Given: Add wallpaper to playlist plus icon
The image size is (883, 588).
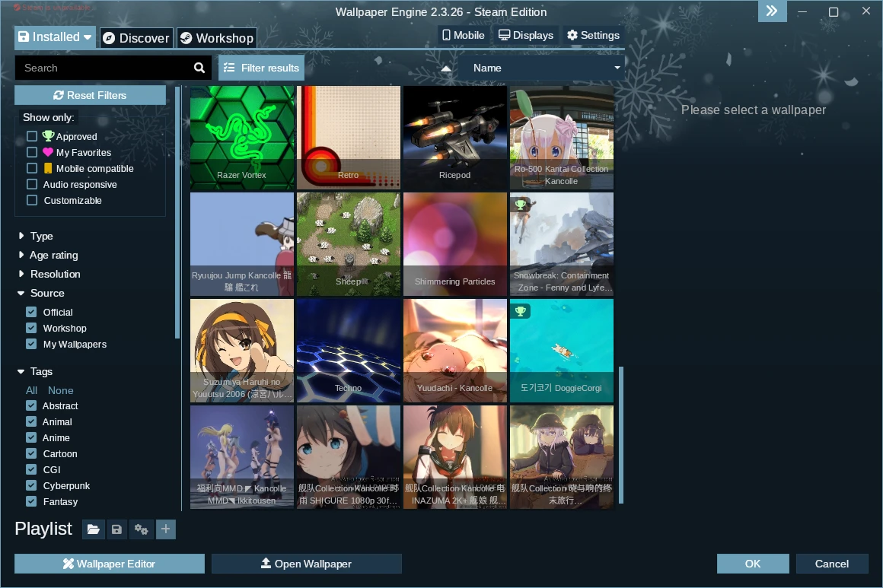Looking at the screenshot, I should point(166,529).
